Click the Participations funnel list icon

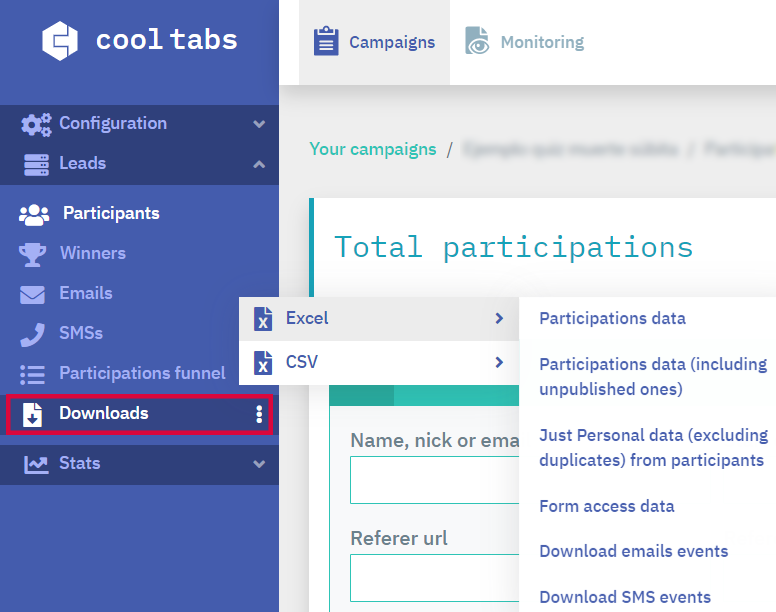click(33, 374)
